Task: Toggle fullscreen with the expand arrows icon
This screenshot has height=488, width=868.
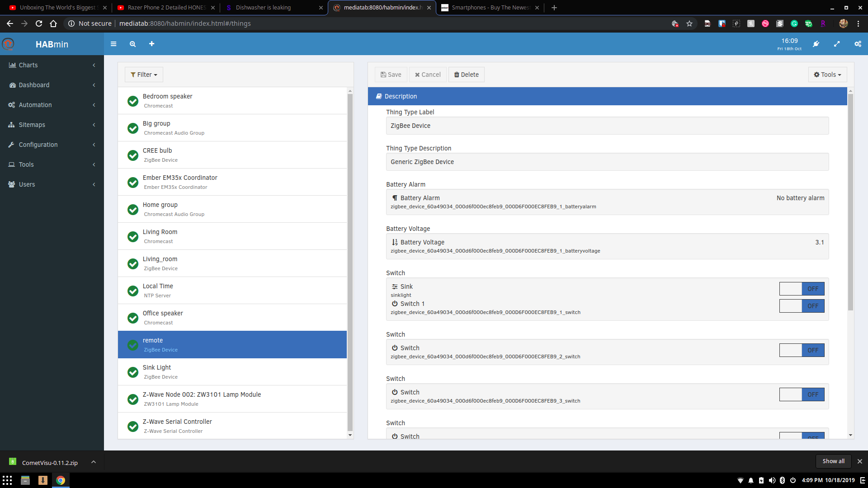Action: coord(837,44)
